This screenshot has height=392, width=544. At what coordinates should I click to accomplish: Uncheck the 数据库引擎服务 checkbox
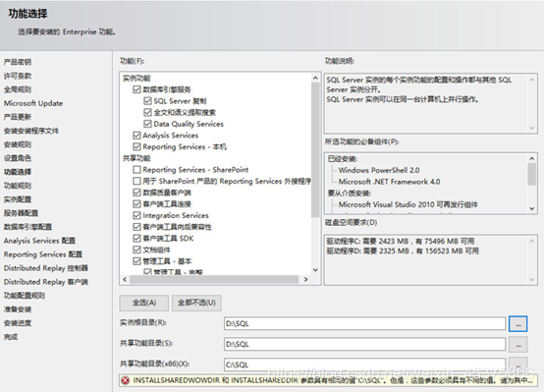click(136, 89)
